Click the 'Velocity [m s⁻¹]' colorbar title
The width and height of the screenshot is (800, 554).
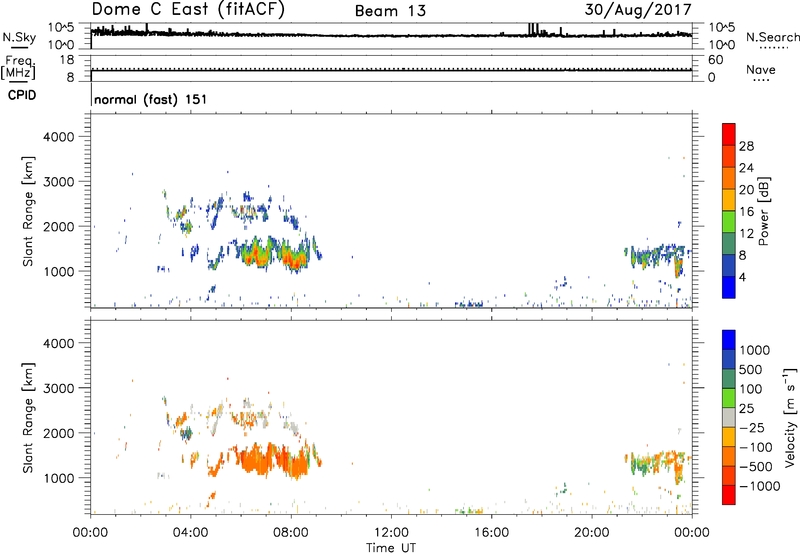point(790,417)
